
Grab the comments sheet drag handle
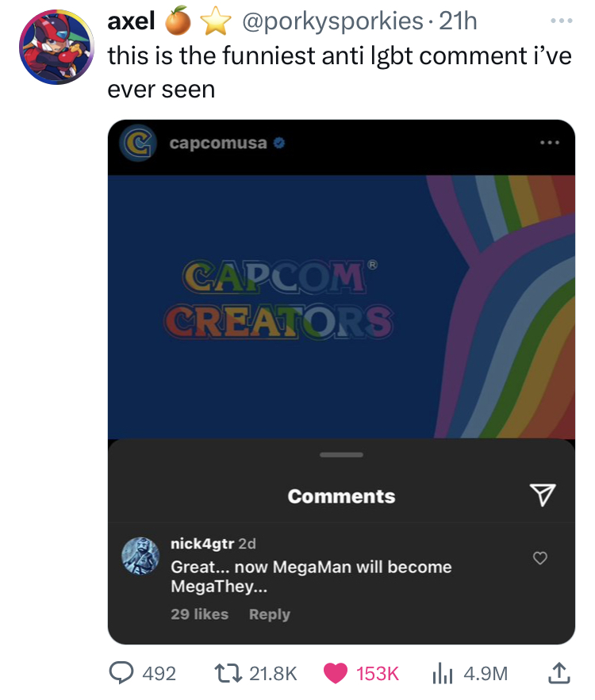click(341, 454)
